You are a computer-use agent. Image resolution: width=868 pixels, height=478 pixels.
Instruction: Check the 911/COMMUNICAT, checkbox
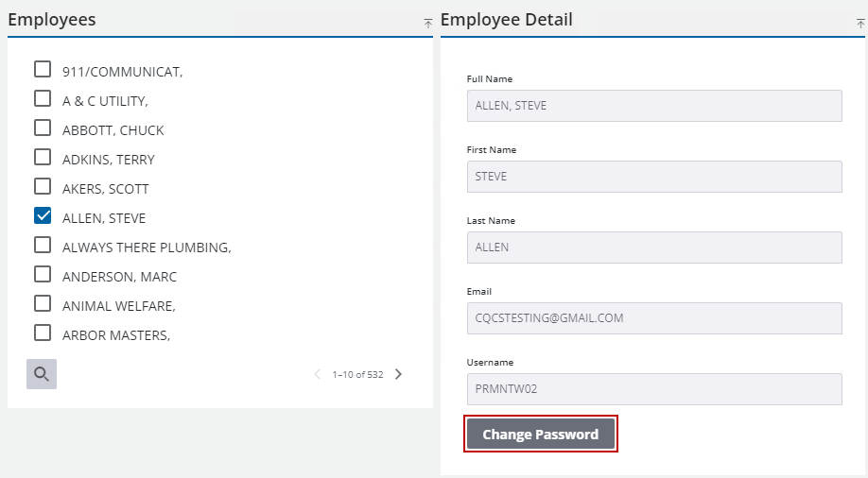(43, 69)
